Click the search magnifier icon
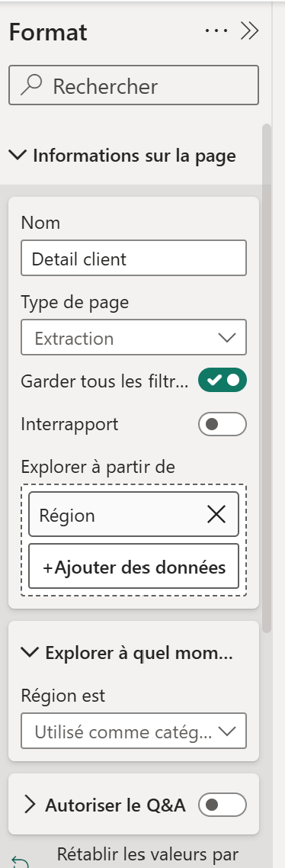 pyautogui.click(x=31, y=85)
